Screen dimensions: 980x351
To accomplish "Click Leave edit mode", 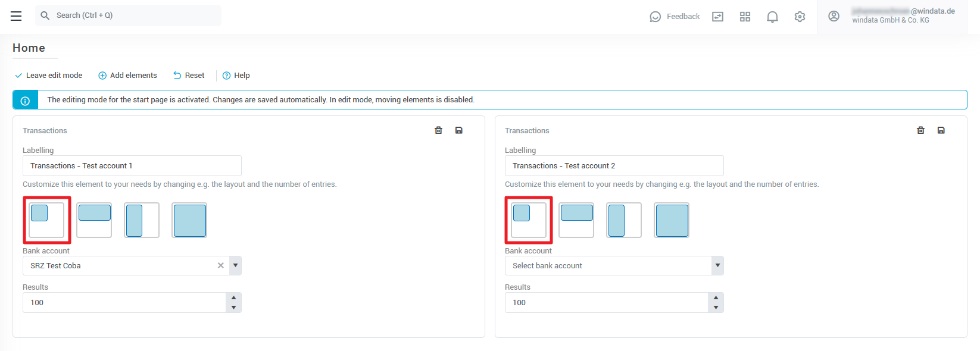I will (x=49, y=76).
